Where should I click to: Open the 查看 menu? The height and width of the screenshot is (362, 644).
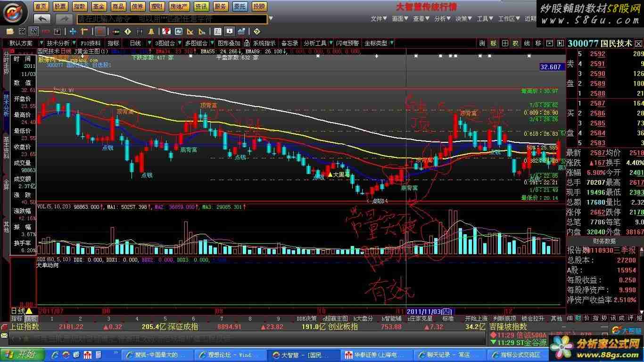(x=421, y=19)
